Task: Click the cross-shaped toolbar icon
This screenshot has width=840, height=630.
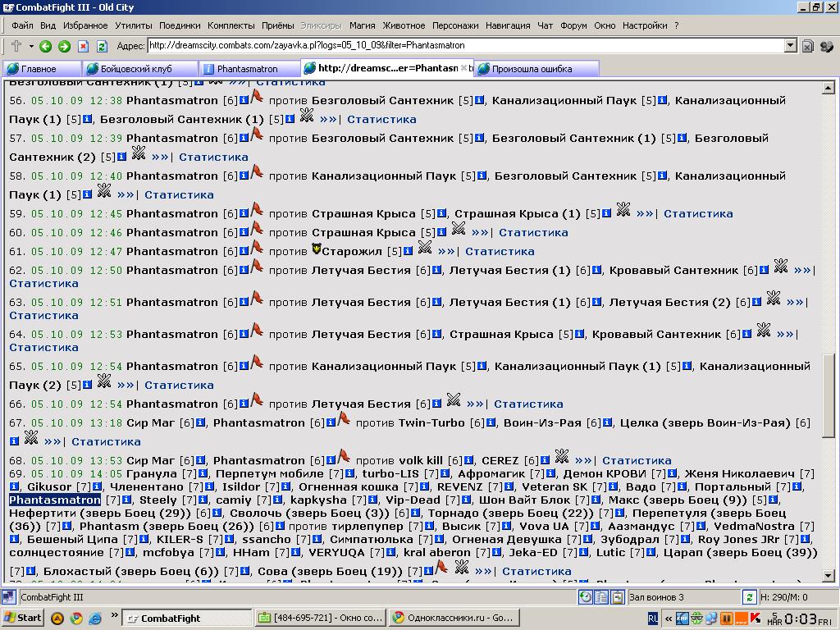Action: click(x=16, y=46)
